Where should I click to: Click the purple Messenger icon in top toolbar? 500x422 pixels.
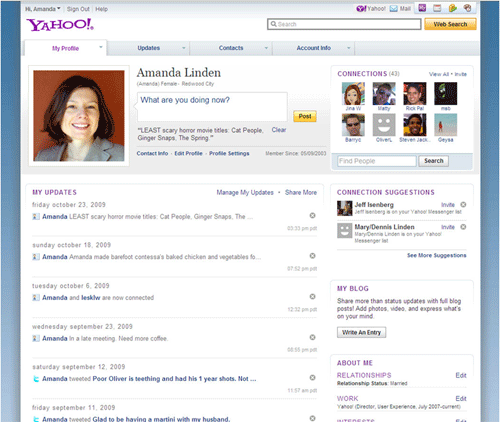pyautogui.click(x=422, y=8)
